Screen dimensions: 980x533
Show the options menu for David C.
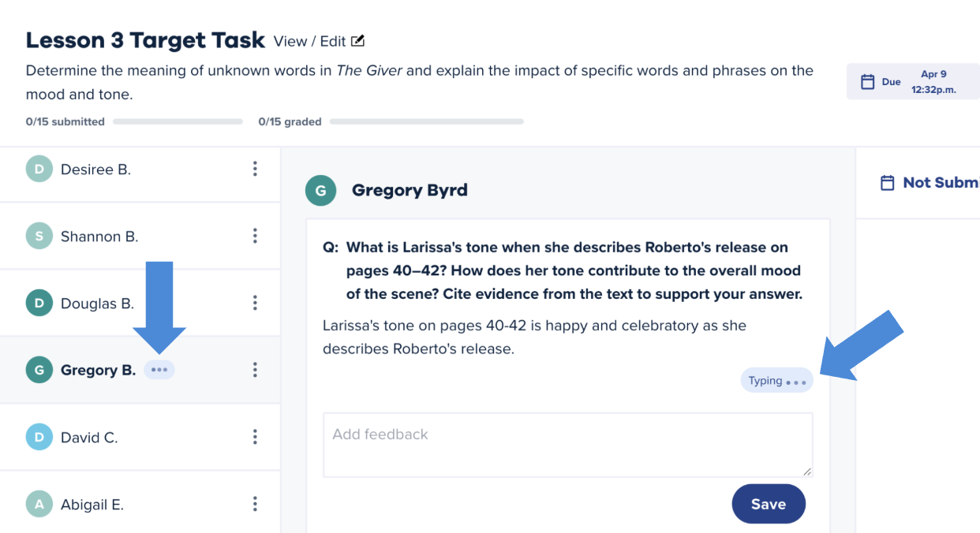click(255, 438)
